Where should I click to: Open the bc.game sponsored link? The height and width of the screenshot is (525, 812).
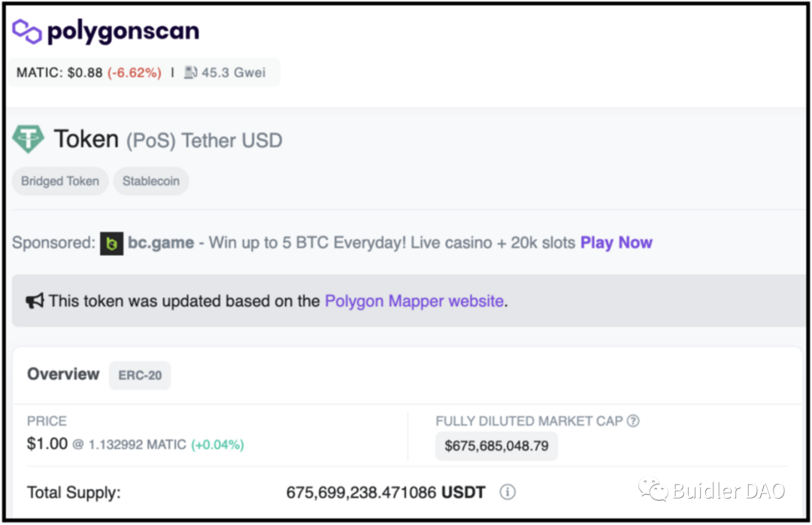click(x=161, y=243)
